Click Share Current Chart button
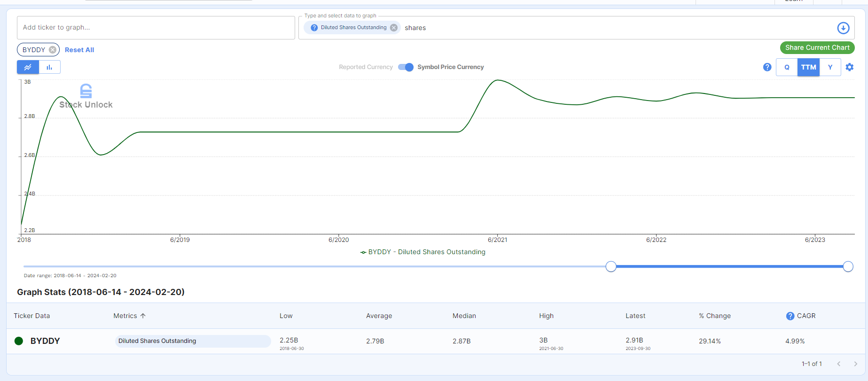This screenshot has width=868, height=381. point(817,47)
